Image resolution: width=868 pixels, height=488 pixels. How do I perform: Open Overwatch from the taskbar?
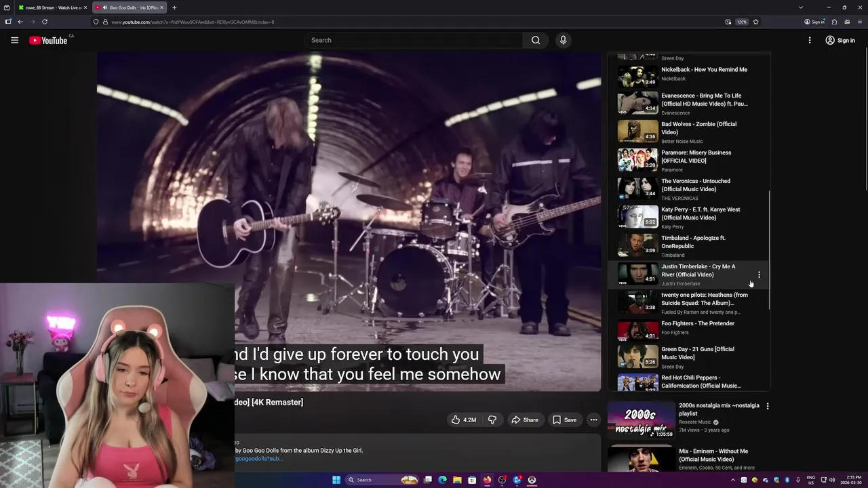click(532, 480)
